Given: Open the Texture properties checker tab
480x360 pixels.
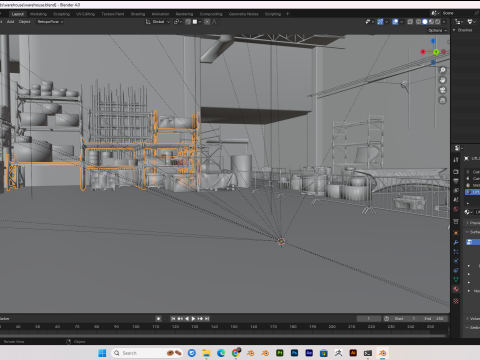Looking at the screenshot, I should pos(456,301).
